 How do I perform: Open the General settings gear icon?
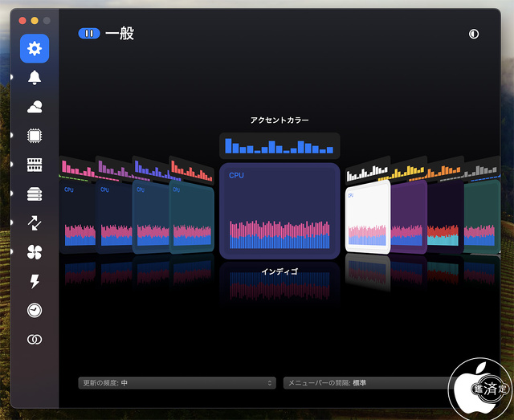click(35, 49)
